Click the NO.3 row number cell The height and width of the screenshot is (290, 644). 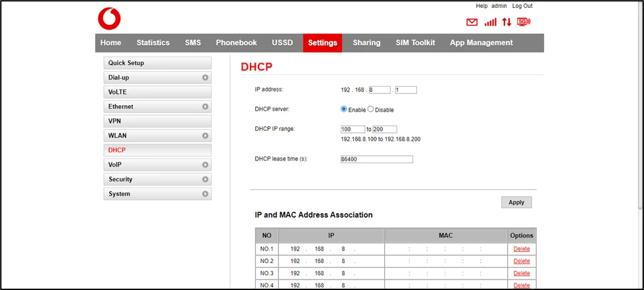[x=266, y=273]
